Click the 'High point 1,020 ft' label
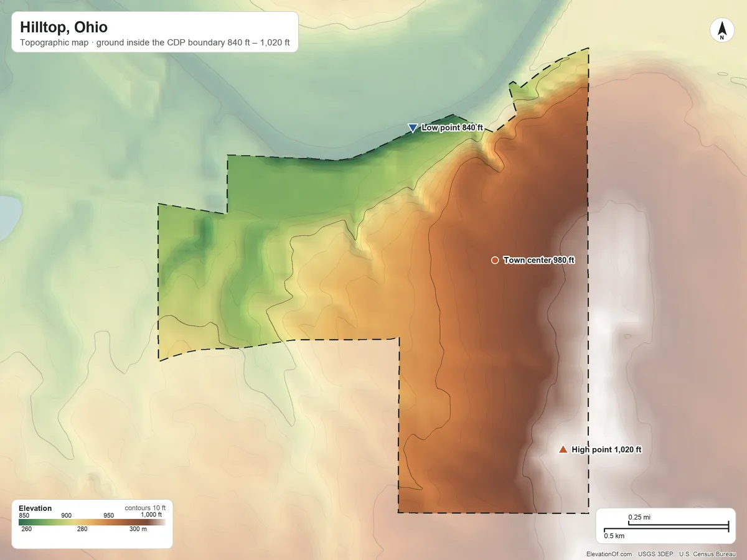The height and width of the screenshot is (560, 747). click(x=606, y=449)
